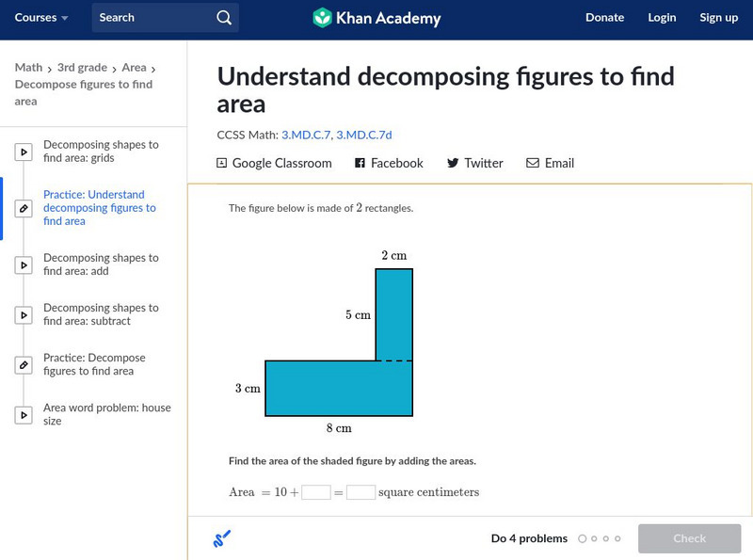Open the scratchpad pencil tool
This screenshot has height=560, width=753.
(x=221, y=539)
